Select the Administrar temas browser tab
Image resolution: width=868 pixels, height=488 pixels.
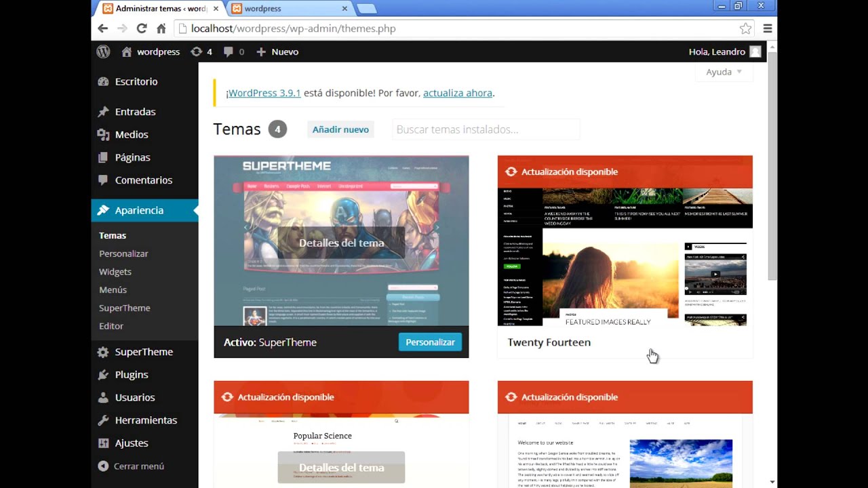159,9
